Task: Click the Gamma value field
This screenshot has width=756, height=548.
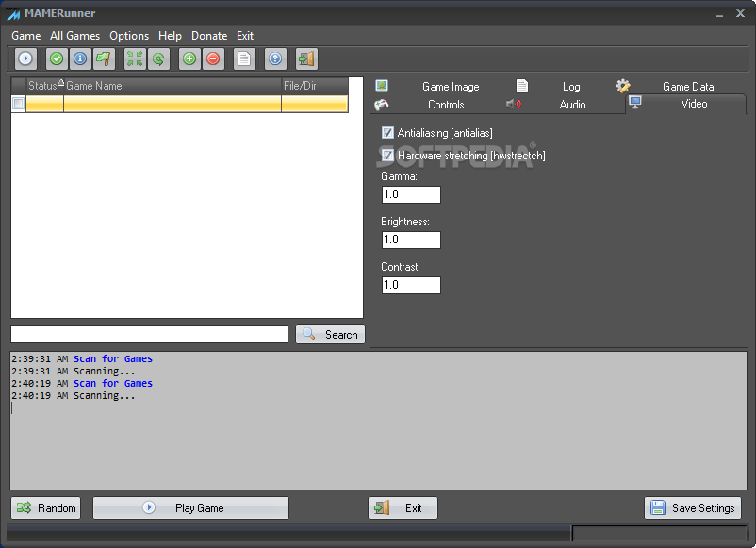Action: 411,194
